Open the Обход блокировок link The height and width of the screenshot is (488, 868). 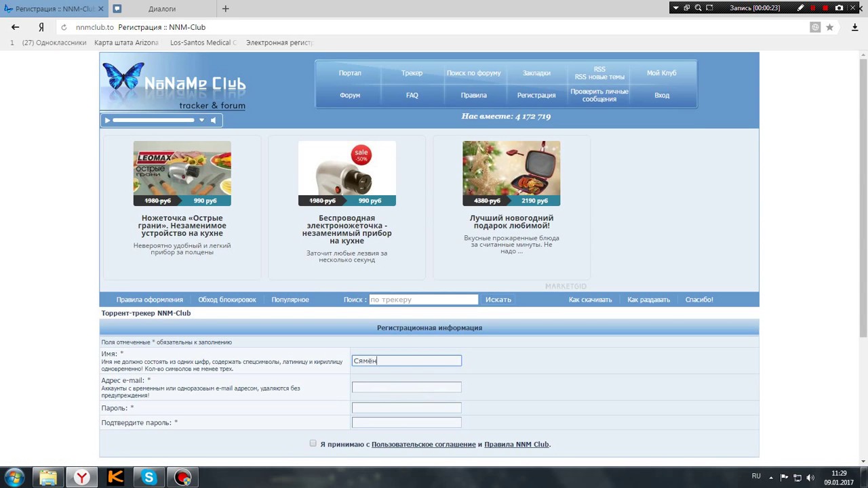pos(227,300)
